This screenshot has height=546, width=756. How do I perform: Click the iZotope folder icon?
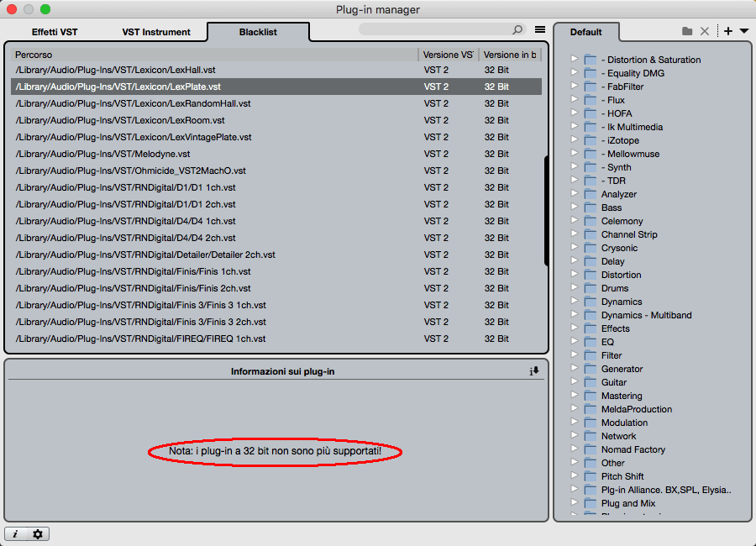591,140
